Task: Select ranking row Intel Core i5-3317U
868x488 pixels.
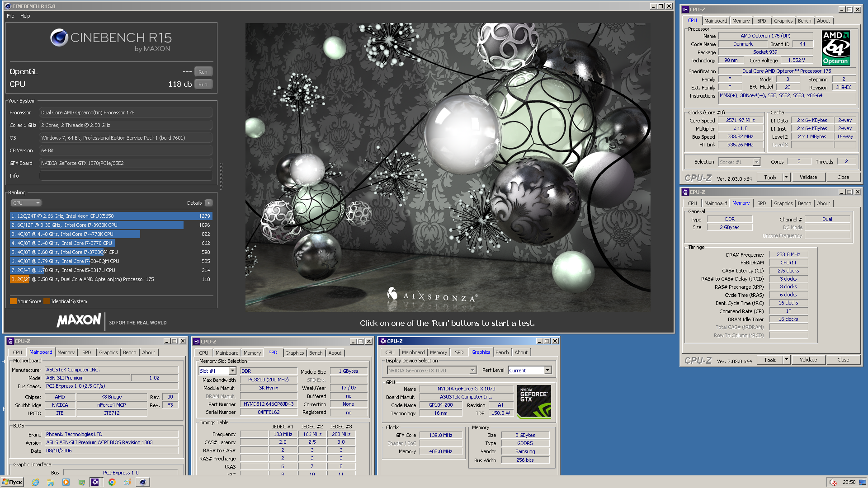Action: tap(111, 270)
